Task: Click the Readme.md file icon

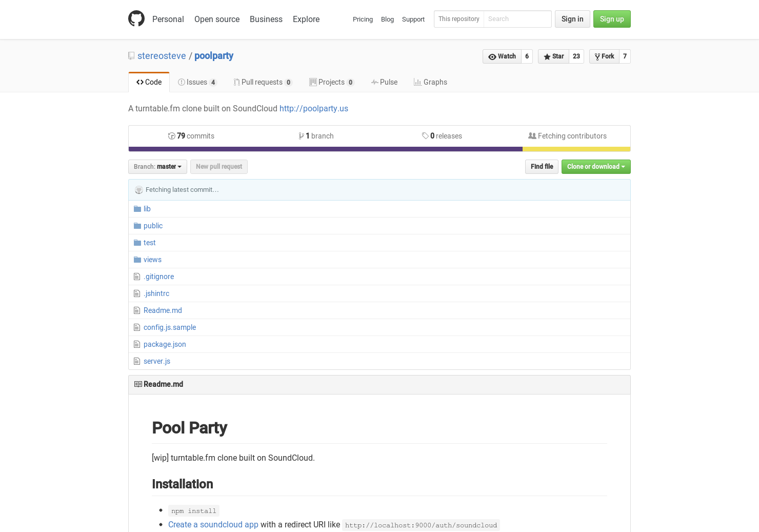Action: 136,310
